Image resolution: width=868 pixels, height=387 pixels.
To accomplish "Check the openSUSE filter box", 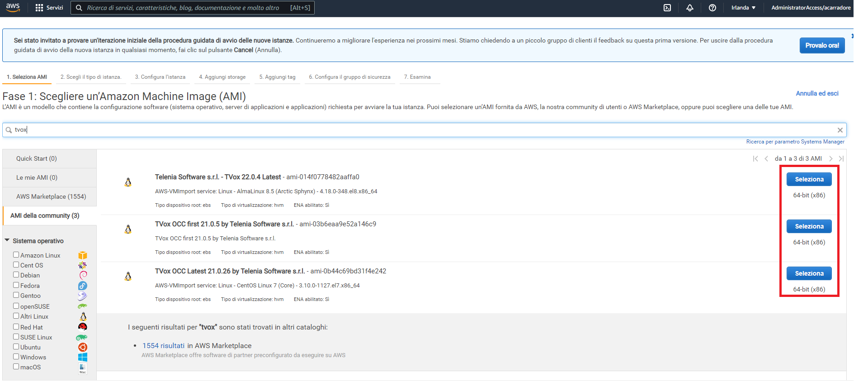I will pos(16,306).
